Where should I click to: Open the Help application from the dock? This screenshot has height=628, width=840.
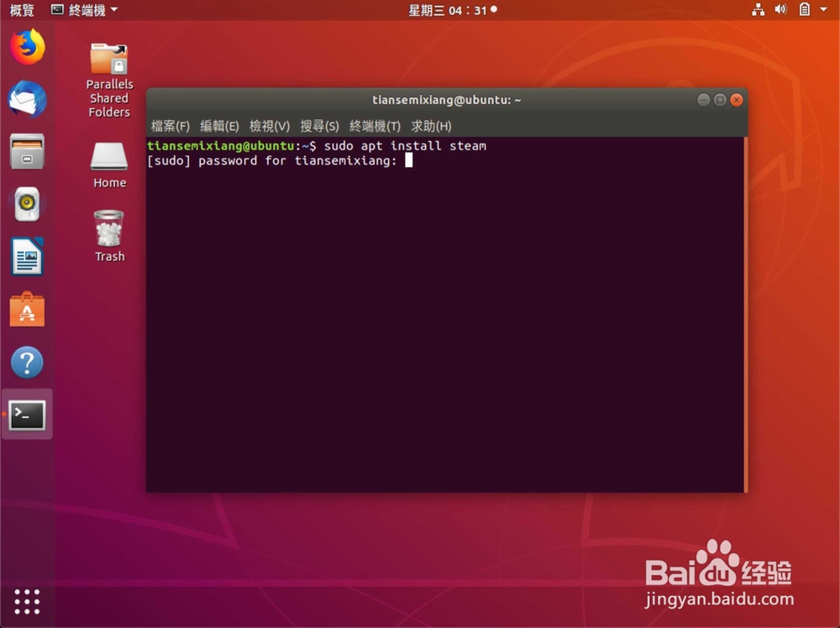(x=27, y=362)
